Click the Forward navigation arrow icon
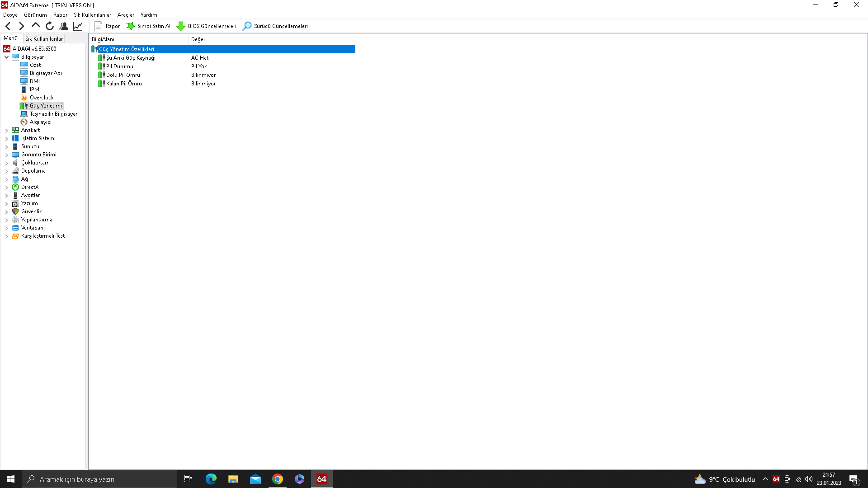Image resolution: width=868 pixels, height=488 pixels. click(x=21, y=26)
